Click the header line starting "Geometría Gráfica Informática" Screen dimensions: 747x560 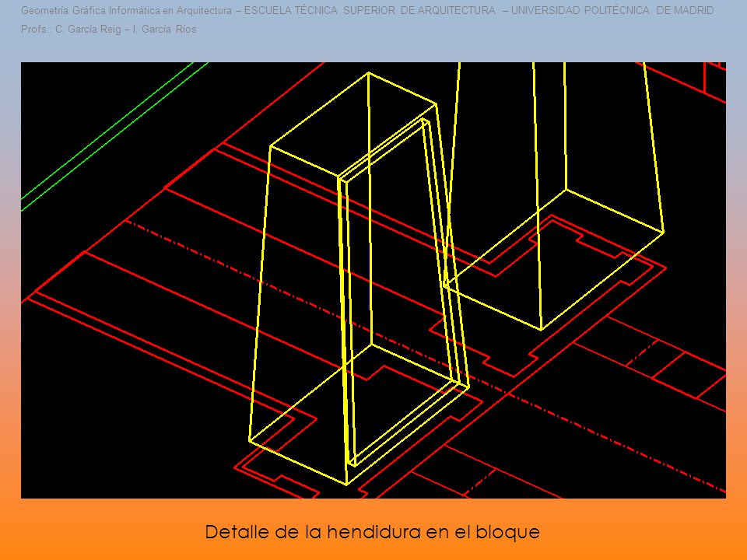(367, 10)
